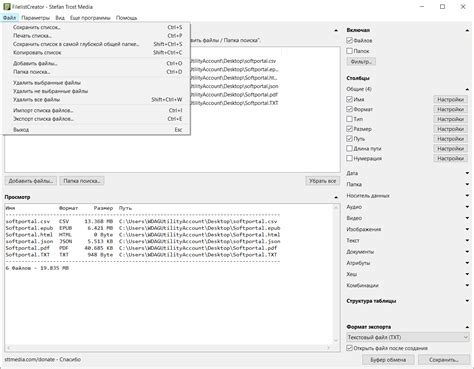The width and height of the screenshot is (474, 369).
Task: Enable the Длина пути checkbox
Action: [349, 148]
